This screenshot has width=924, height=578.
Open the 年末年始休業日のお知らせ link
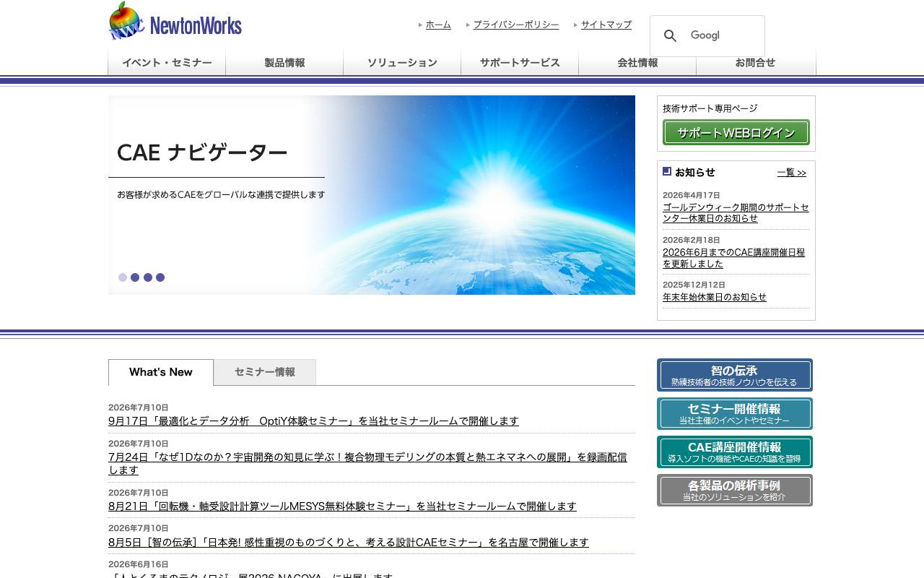[715, 297]
